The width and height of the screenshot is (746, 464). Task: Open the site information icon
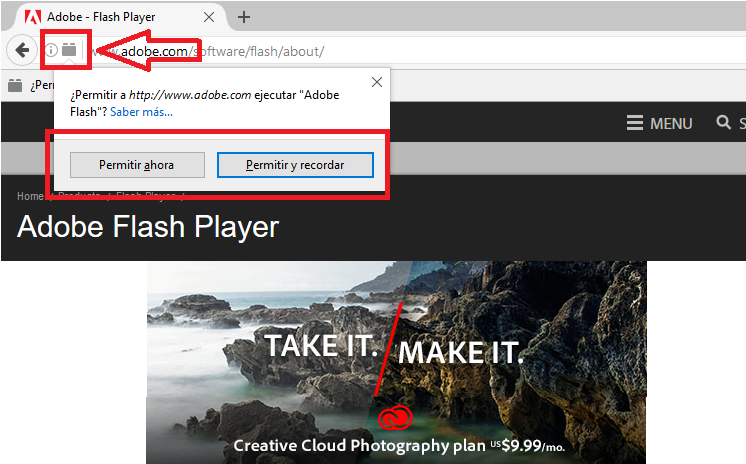point(51,49)
